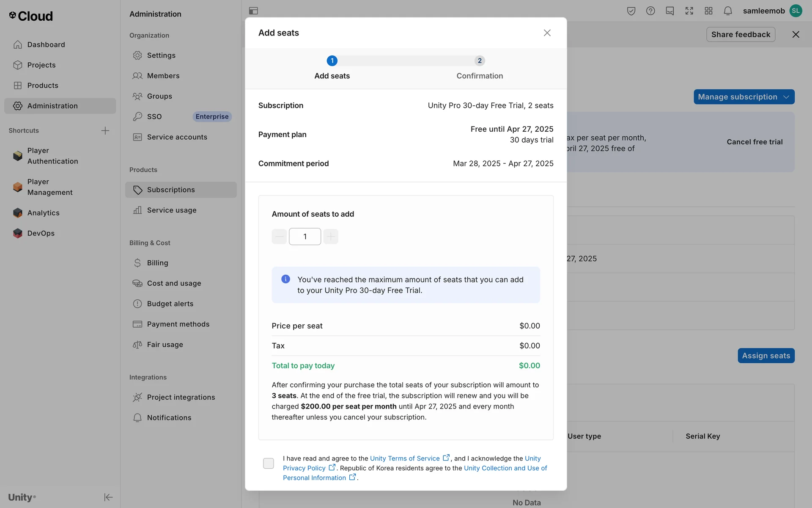
Task: Click the notifications bell icon in top bar
Action: pyautogui.click(x=728, y=11)
